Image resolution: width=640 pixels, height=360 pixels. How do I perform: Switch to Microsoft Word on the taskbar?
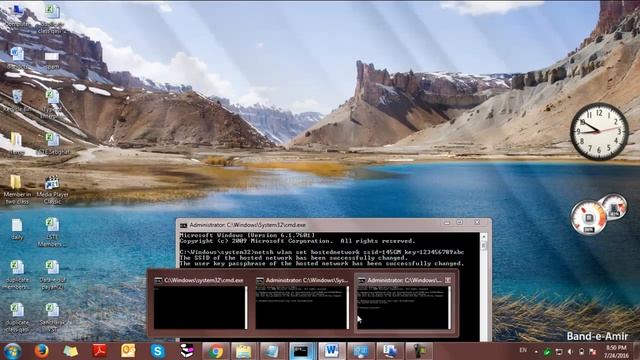(331, 351)
